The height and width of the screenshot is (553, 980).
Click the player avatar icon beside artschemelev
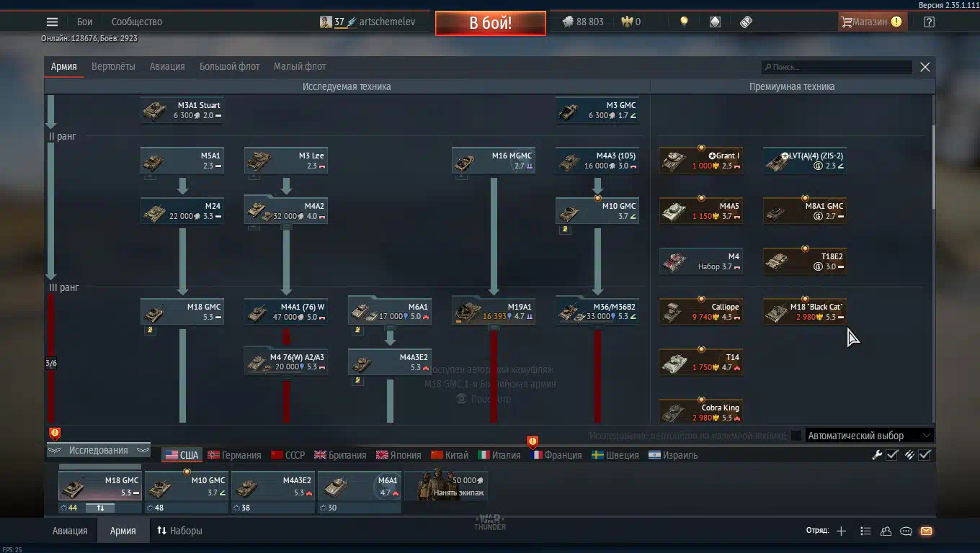click(x=326, y=22)
